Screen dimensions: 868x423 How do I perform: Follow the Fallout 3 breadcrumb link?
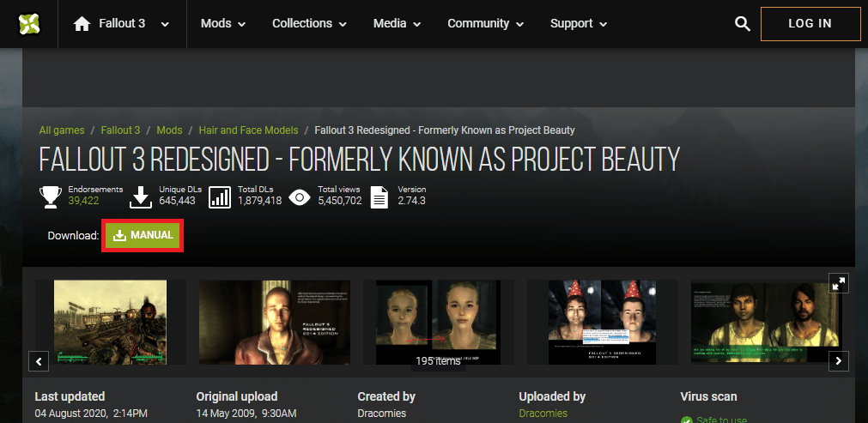tap(120, 130)
